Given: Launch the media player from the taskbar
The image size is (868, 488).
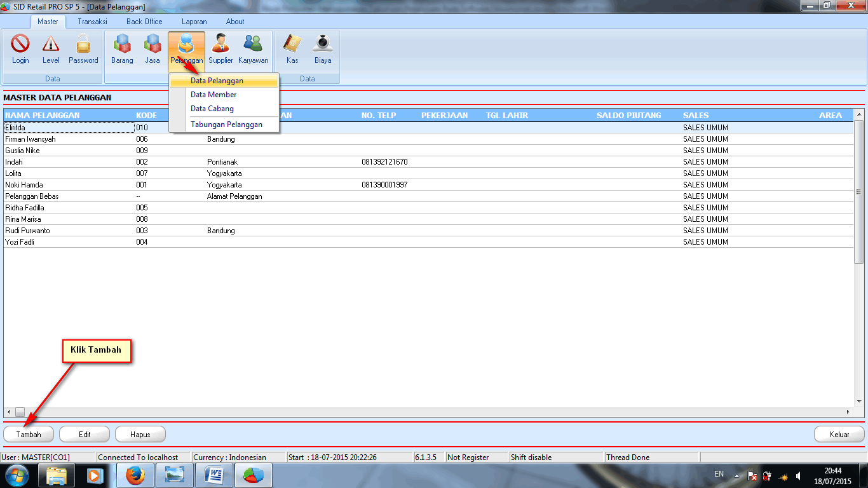Looking at the screenshot, I should coord(95,475).
